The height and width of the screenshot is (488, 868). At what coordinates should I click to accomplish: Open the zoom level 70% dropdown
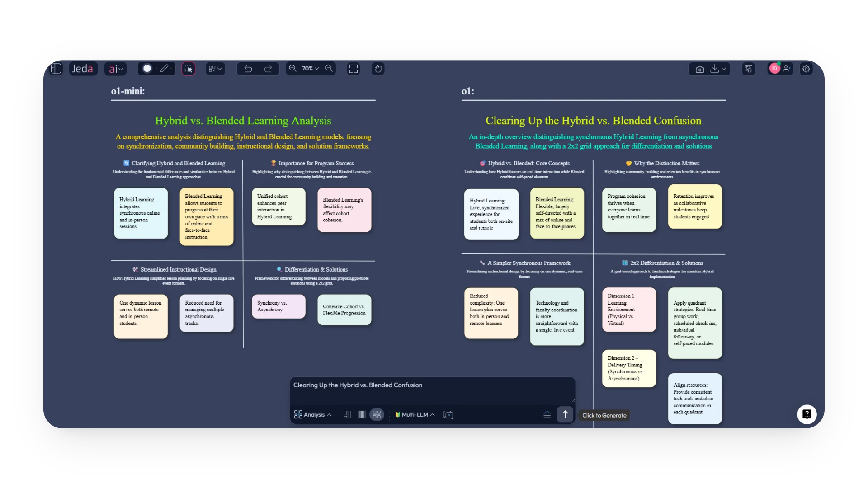pos(311,69)
